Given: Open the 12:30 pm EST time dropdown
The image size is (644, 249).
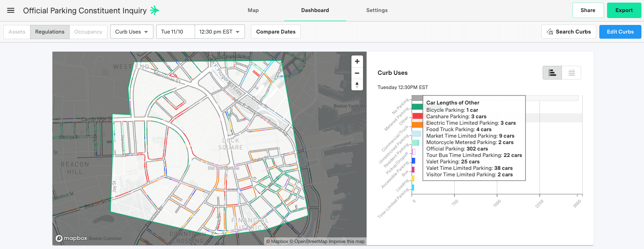Looking at the screenshot, I should (x=220, y=32).
